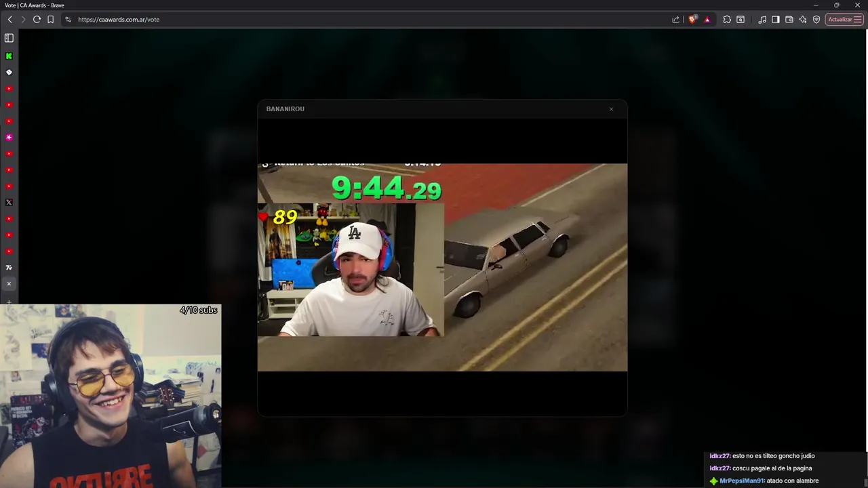This screenshot has width=868, height=488.
Task: Open Brave Wallet
Action: (x=789, y=20)
